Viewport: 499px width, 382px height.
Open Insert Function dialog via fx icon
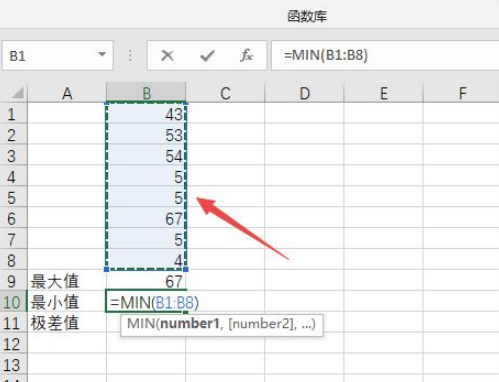tap(246, 55)
